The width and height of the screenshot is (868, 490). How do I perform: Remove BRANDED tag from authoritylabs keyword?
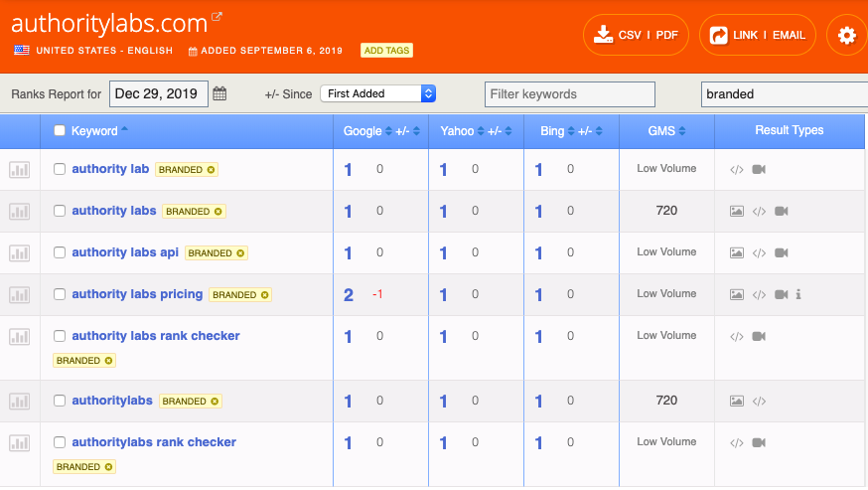[x=215, y=402]
